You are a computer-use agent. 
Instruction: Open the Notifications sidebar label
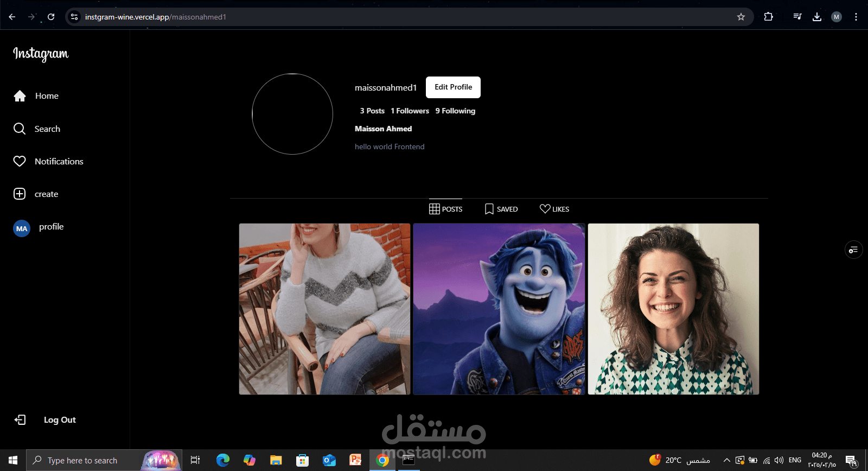pyautogui.click(x=59, y=162)
